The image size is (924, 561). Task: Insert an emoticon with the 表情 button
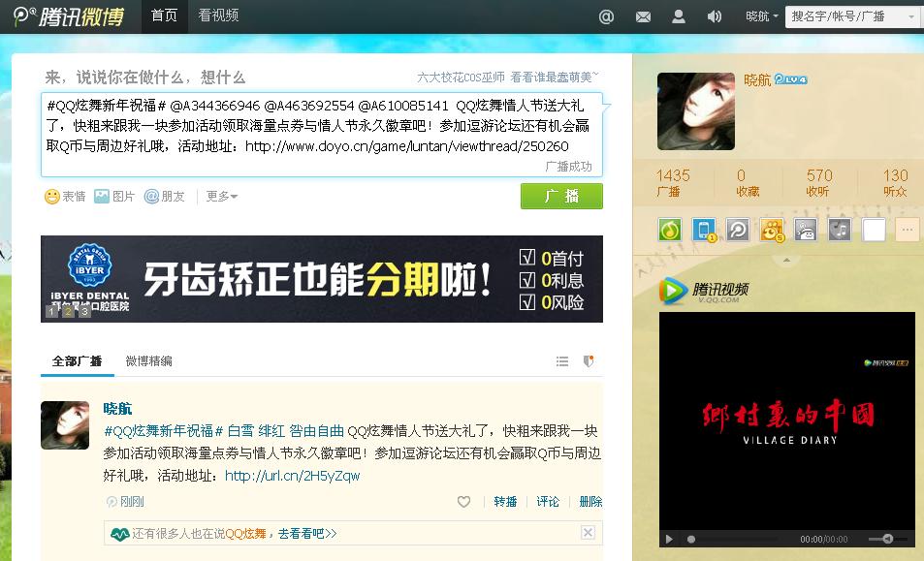pyautogui.click(x=65, y=196)
